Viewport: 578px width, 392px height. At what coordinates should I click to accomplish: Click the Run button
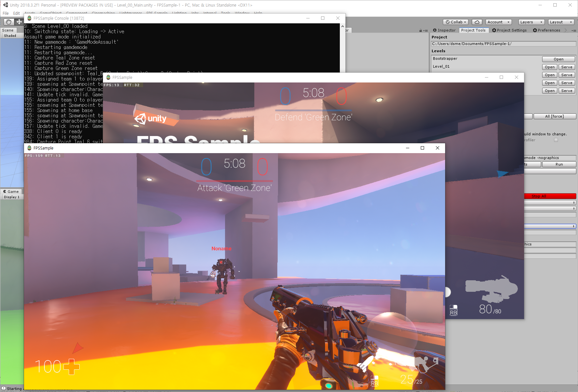pos(559,164)
